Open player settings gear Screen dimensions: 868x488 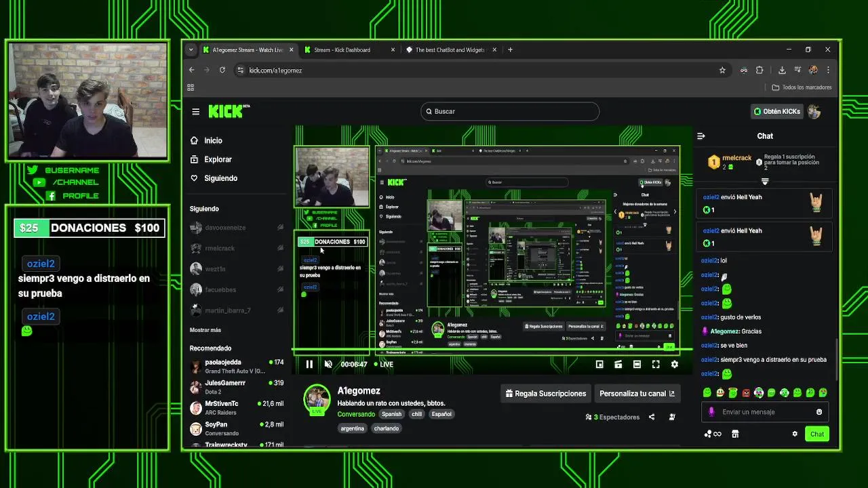tap(675, 365)
